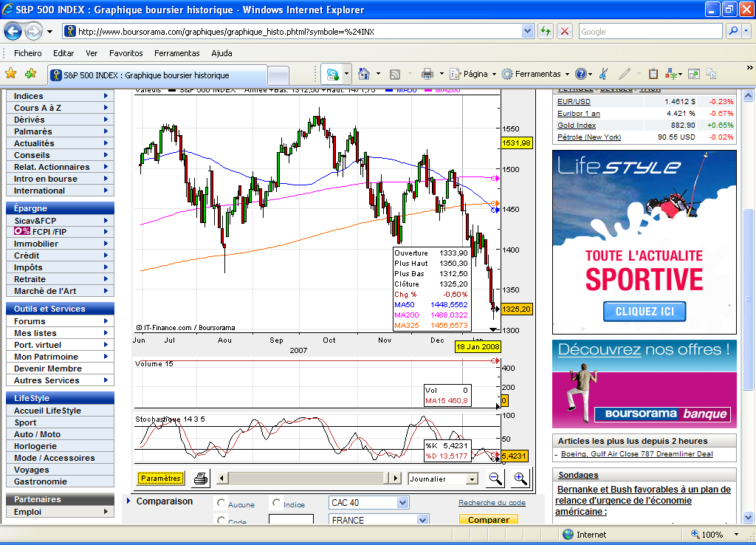This screenshot has width=756, height=545.
Task: Click the scissors cut icon in toolbar
Action: click(x=603, y=74)
